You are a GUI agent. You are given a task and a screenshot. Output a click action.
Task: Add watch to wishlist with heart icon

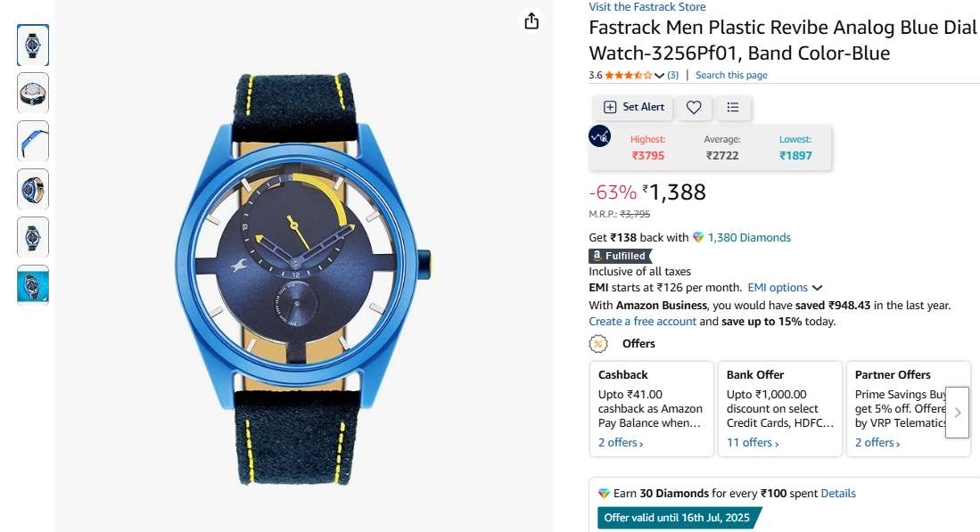click(x=694, y=107)
